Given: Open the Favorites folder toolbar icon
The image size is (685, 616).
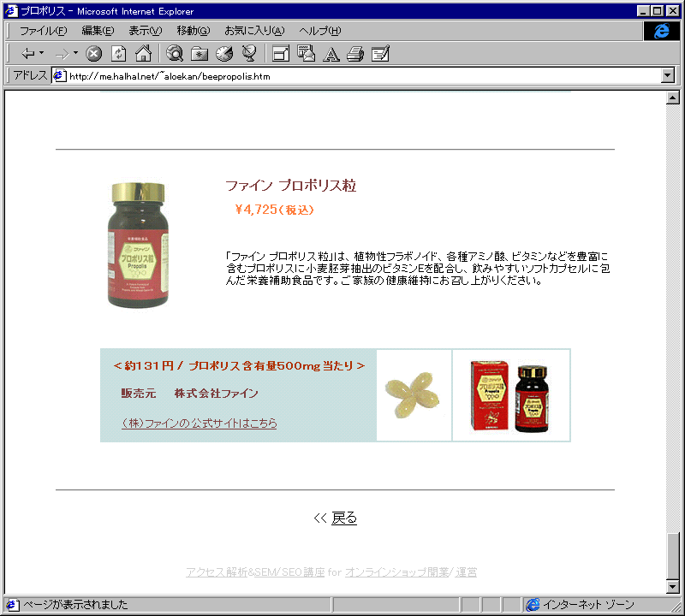Looking at the screenshot, I should click(x=200, y=54).
